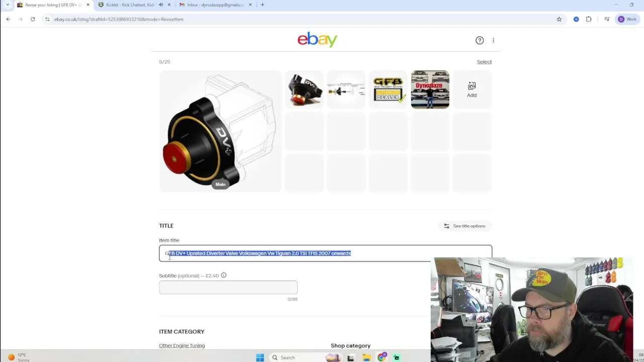
Task: View site information icon in address bar
Action: click(x=47, y=19)
